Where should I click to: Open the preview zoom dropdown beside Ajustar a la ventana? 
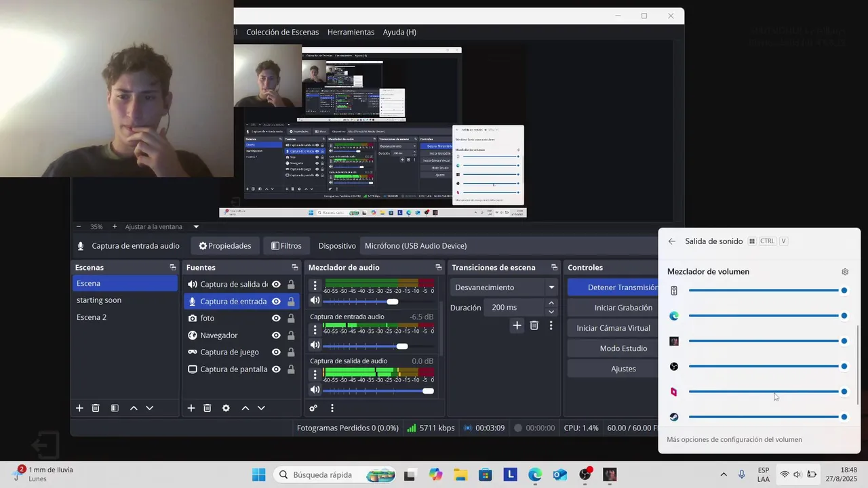coord(196,226)
